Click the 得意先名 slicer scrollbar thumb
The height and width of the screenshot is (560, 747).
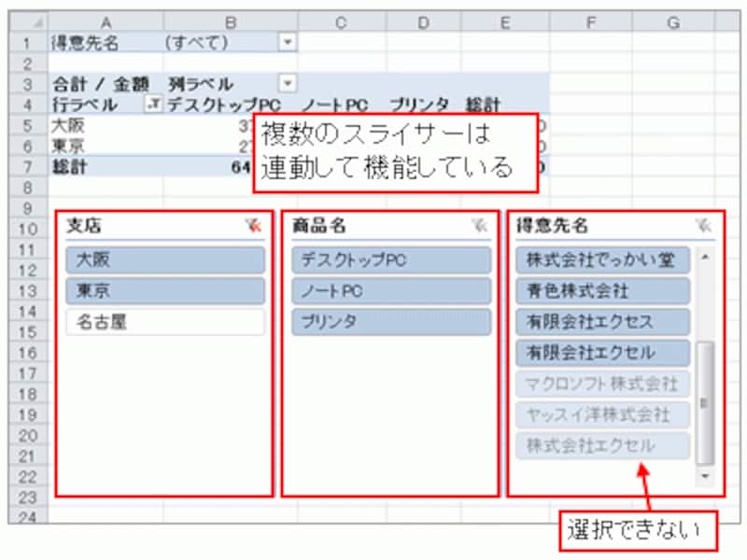[705, 403]
